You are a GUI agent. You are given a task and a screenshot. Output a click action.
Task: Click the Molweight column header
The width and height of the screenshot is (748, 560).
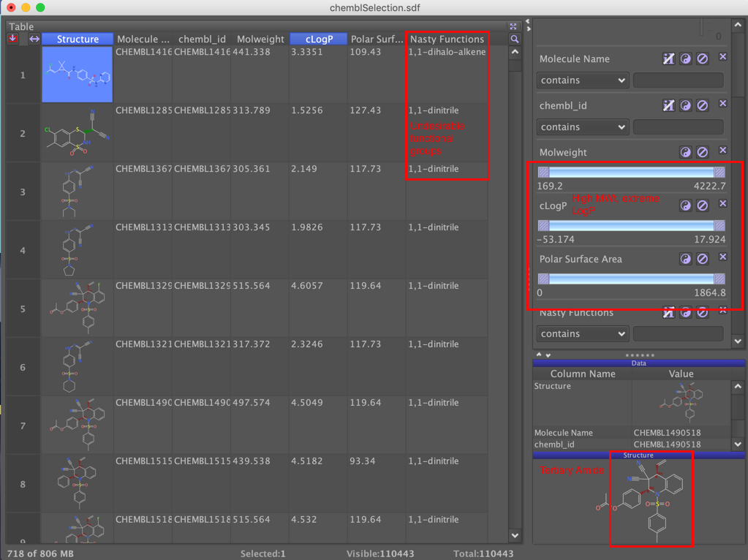click(x=260, y=39)
